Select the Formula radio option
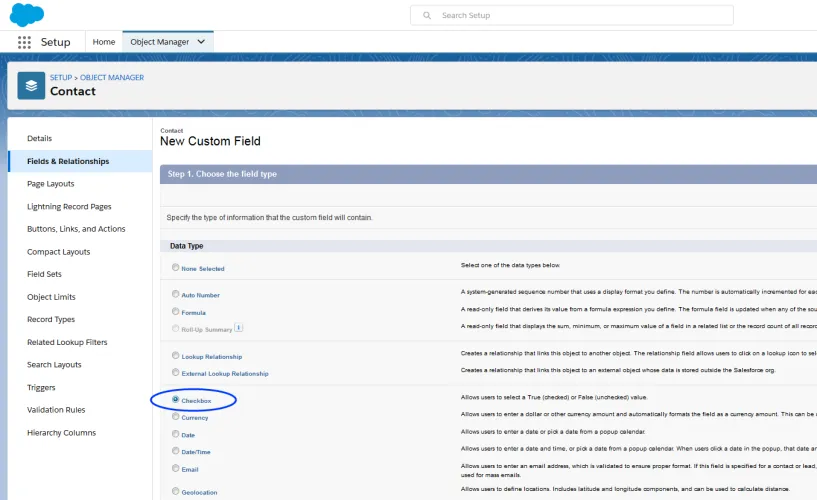The image size is (817, 500). pos(176,311)
